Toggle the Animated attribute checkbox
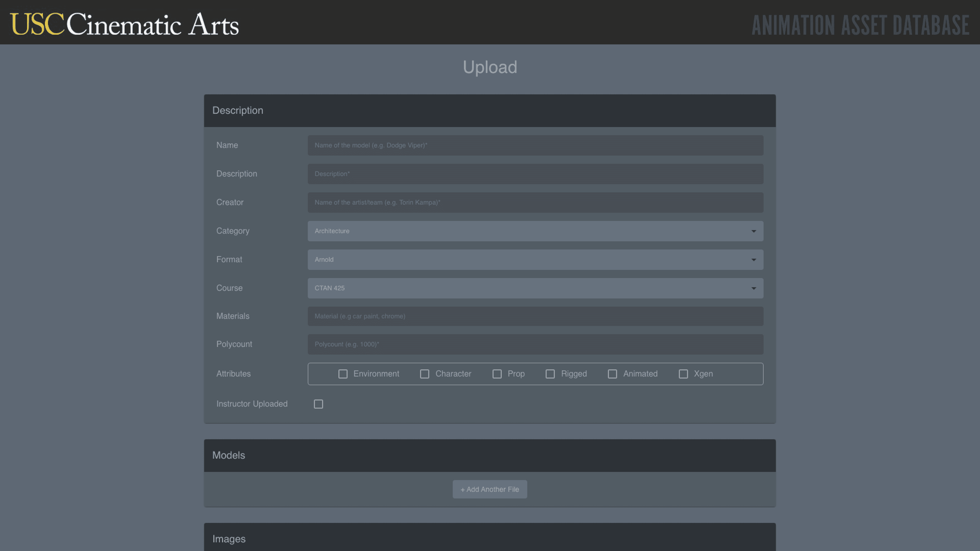 (x=612, y=374)
